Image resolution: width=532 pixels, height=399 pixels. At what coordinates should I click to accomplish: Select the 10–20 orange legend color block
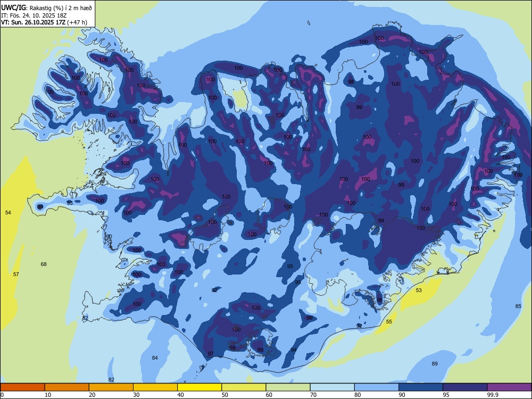coord(67,387)
